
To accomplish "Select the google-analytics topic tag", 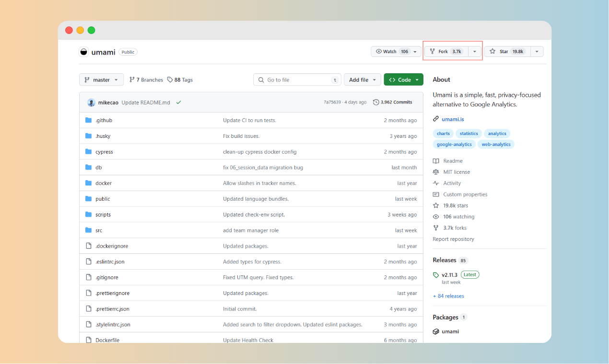I will [454, 144].
